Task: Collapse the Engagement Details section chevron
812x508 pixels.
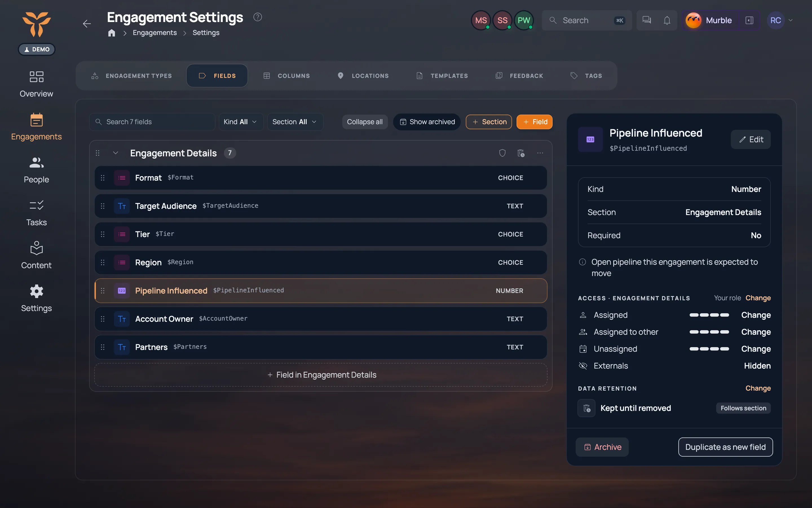Action: point(115,153)
